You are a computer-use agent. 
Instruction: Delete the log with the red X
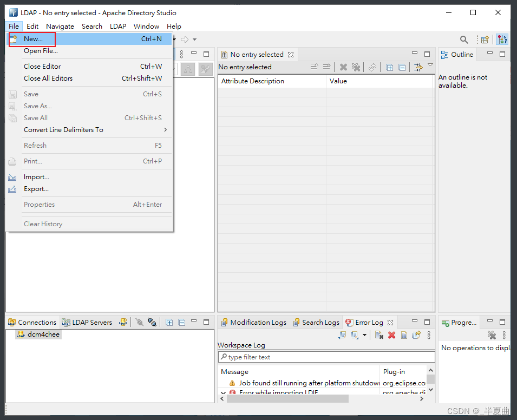point(391,335)
